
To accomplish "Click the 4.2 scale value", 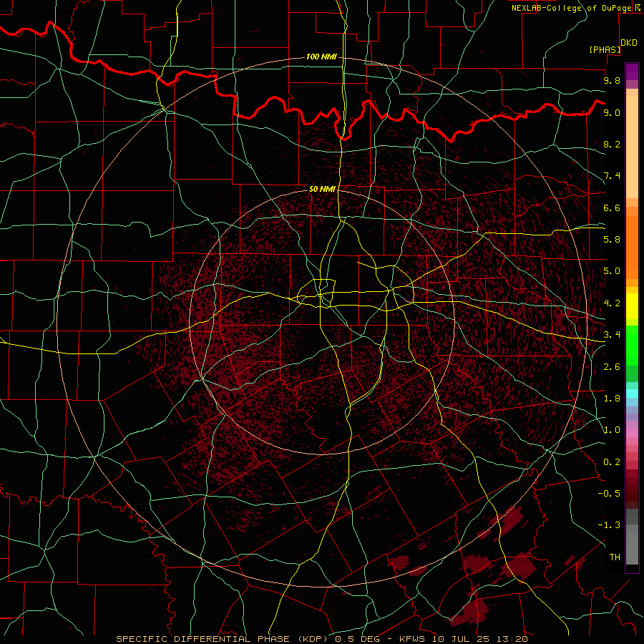I will (x=612, y=303).
